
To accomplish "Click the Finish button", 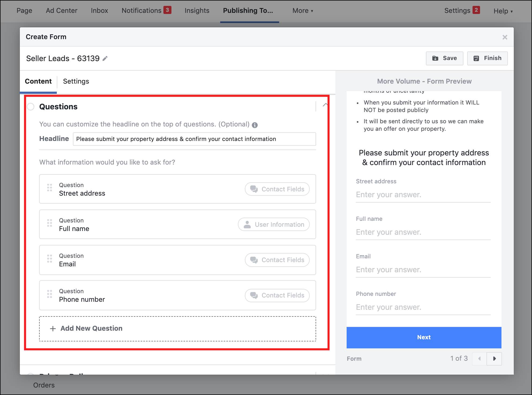I will (487, 58).
